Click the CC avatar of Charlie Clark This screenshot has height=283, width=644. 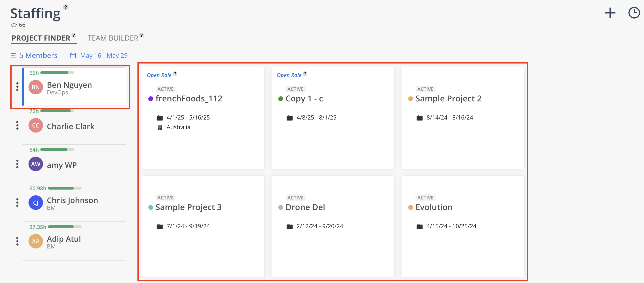pyautogui.click(x=36, y=126)
